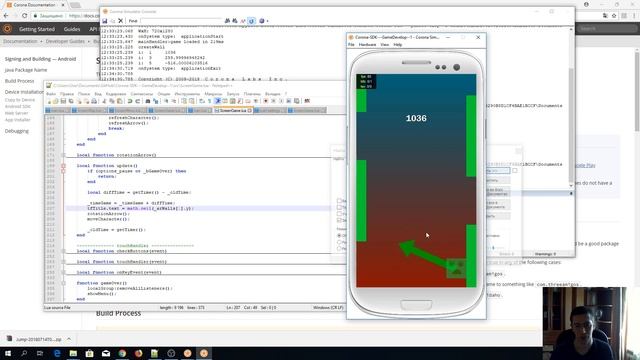Click the Undo icon in Notepad++ toolbar
640x360 pixels.
(130, 101)
